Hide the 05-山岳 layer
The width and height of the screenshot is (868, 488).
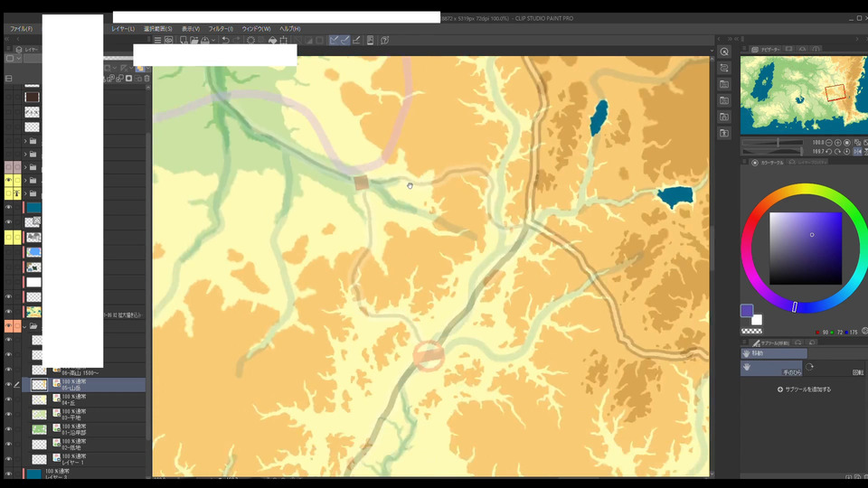pos(8,385)
